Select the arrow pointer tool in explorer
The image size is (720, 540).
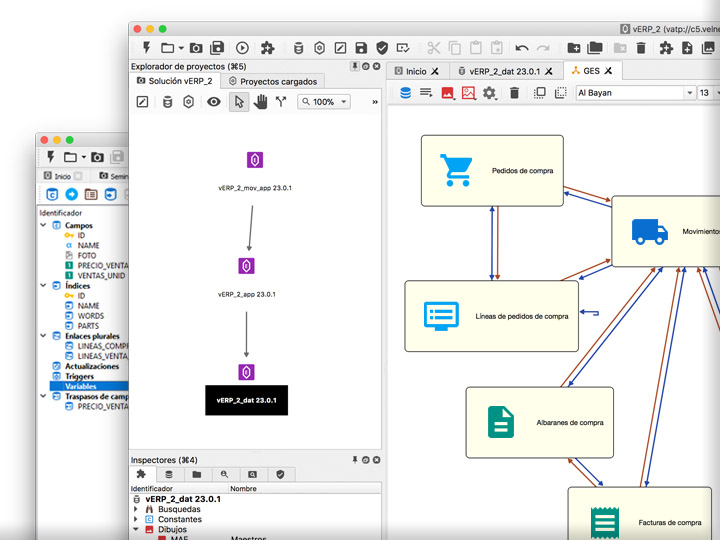pyautogui.click(x=239, y=101)
